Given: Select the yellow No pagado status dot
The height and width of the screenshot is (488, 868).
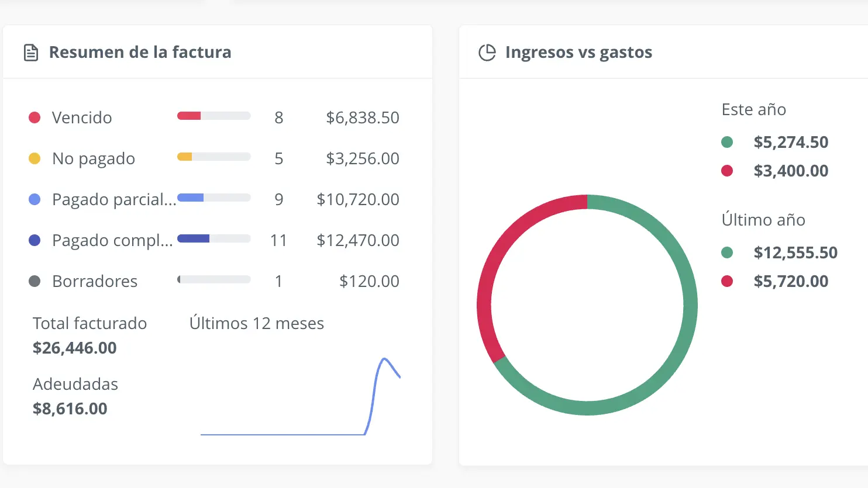Looking at the screenshot, I should (33, 158).
